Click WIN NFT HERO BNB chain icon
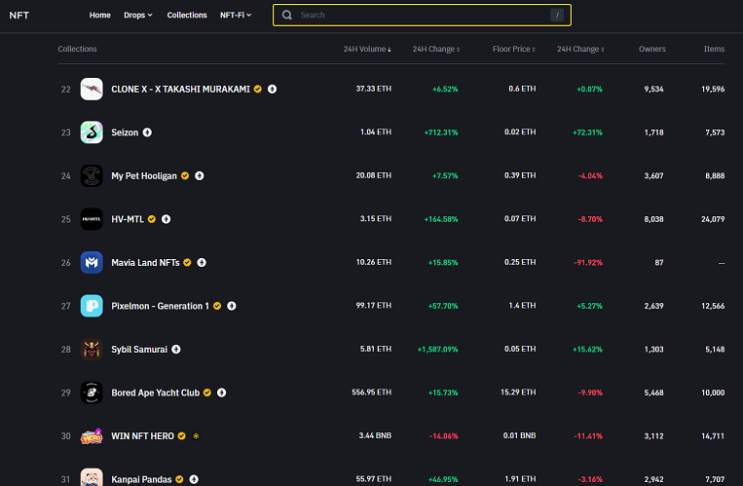The image size is (743, 486). 196,436
